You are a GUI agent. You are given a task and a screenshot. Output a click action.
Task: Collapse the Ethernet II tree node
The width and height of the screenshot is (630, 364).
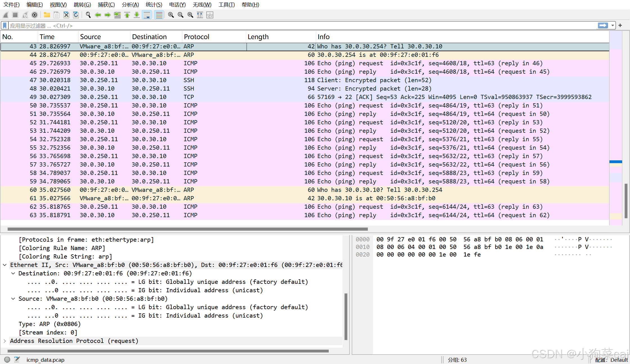[5, 265]
